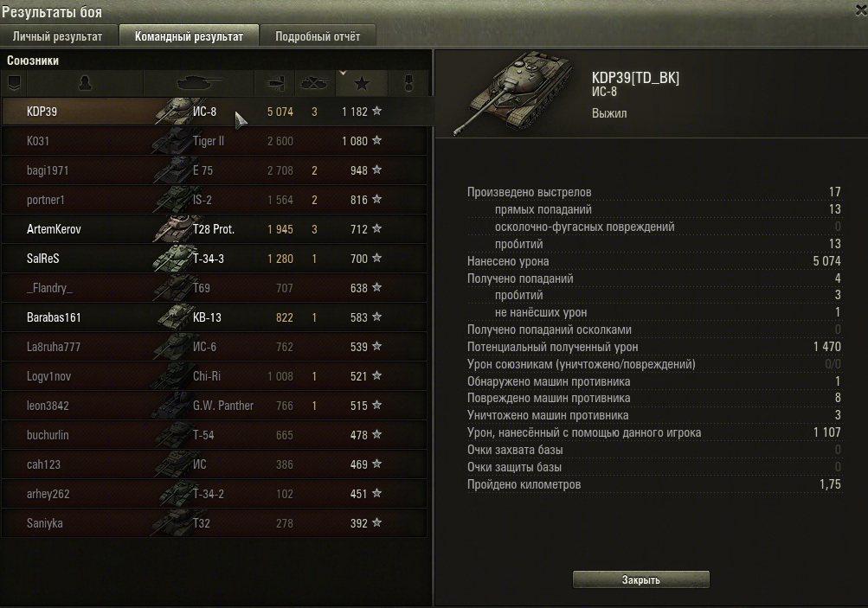Sort allies by platoon shield icon column

coord(15,84)
